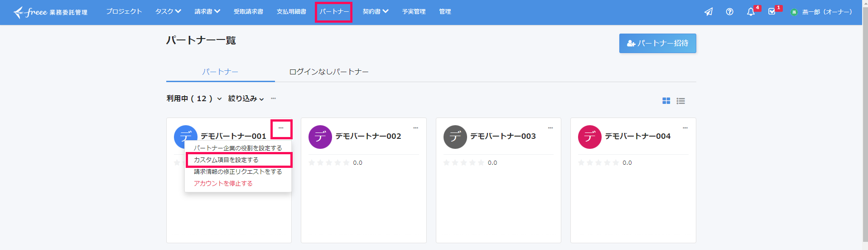Viewport: 868px width, 250px height.
Task: Click the star rating of デモパートナー002
Action: [329, 162]
